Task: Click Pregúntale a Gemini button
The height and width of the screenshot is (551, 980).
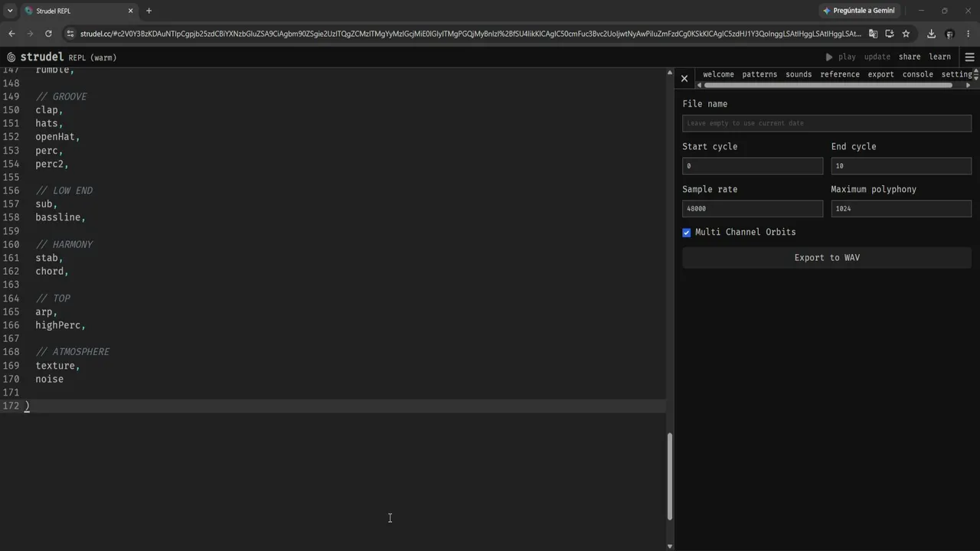Action: coord(858,11)
